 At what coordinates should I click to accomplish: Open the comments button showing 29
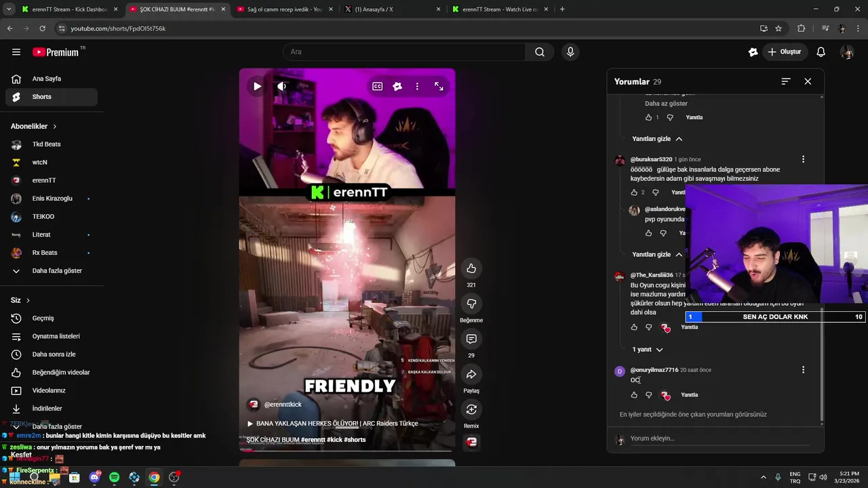pos(471,339)
